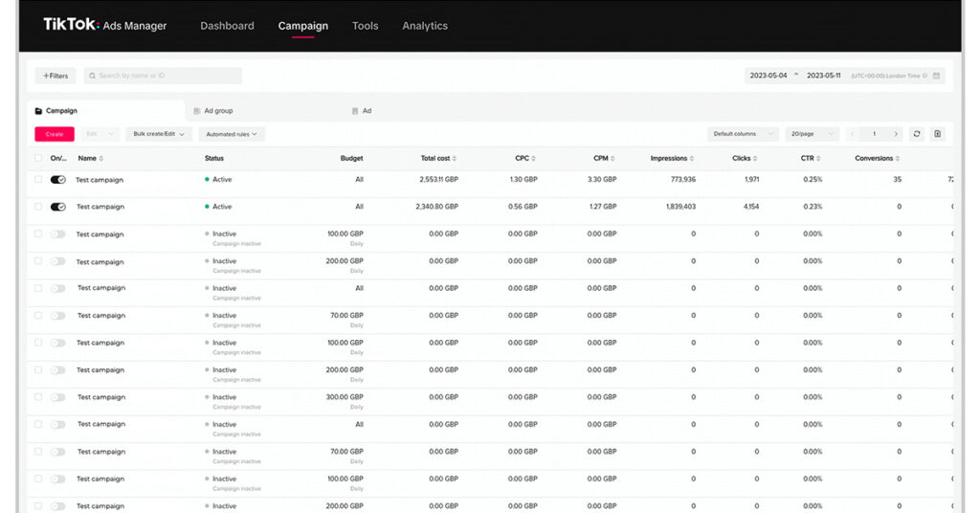Open the Automated rules dropdown
This screenshot has height=513, width=980.
coord(232,134)
